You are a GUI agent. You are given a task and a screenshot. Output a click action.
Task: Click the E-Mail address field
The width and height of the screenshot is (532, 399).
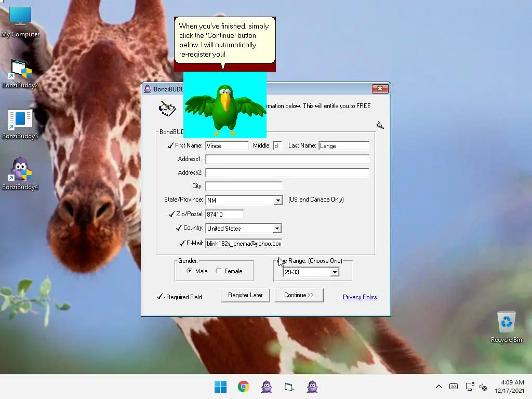pos(244,244)
